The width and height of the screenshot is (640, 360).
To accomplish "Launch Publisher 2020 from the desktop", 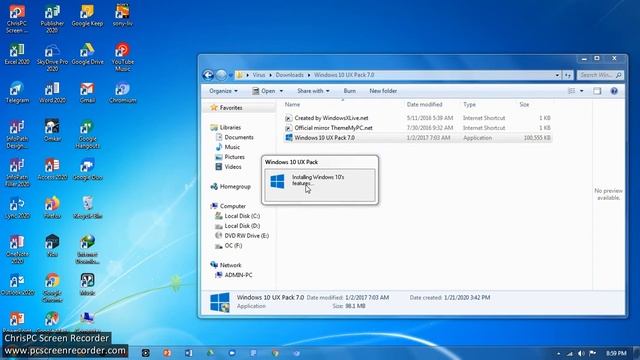I will [x=52, y=18].
